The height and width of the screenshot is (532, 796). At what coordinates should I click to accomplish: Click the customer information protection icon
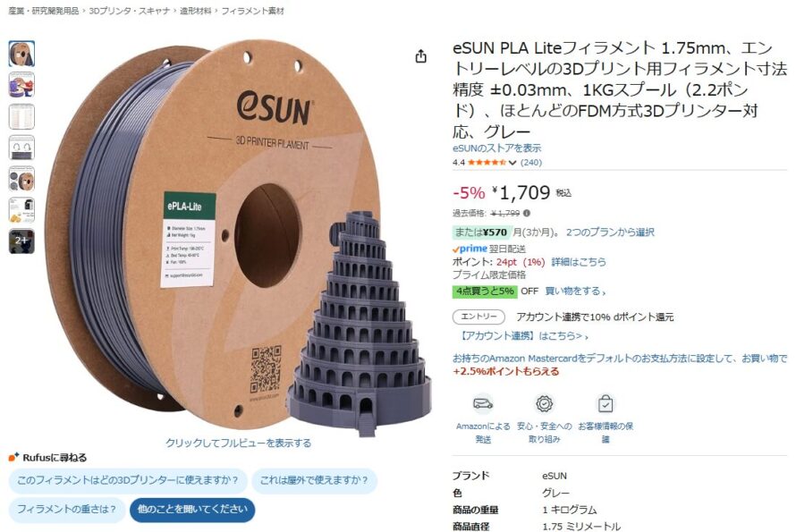(605, 403)
